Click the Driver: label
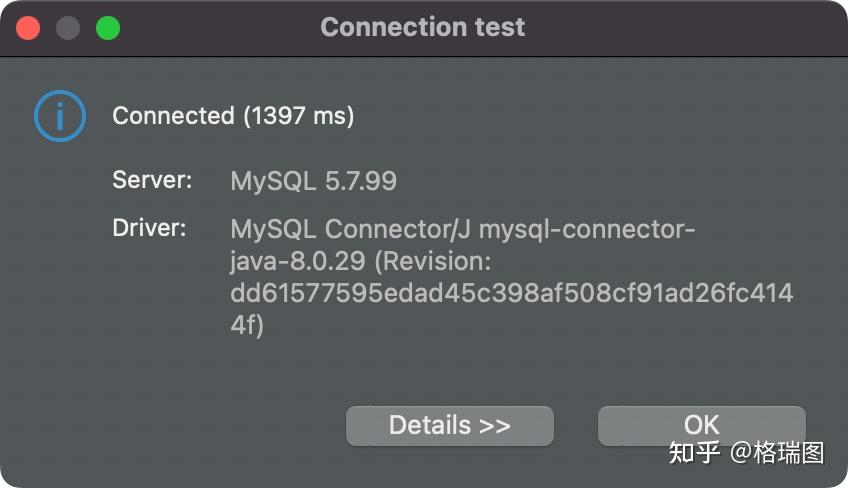The image size is (848, 488). [x=150, y=229]
